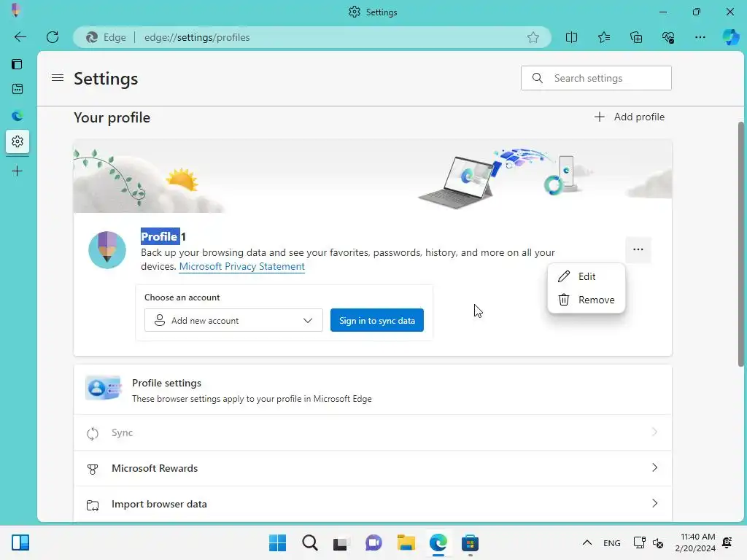This screenshot has width=747, height=560.
Task: Open Edge Settings and more menu
Action: coord(700,37)
